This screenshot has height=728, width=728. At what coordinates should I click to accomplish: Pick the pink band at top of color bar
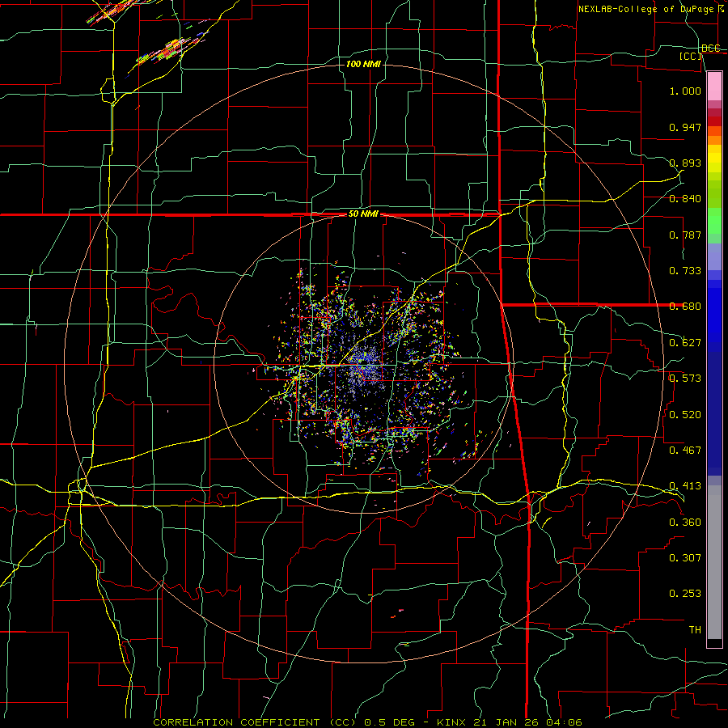[x=714, y=87]
